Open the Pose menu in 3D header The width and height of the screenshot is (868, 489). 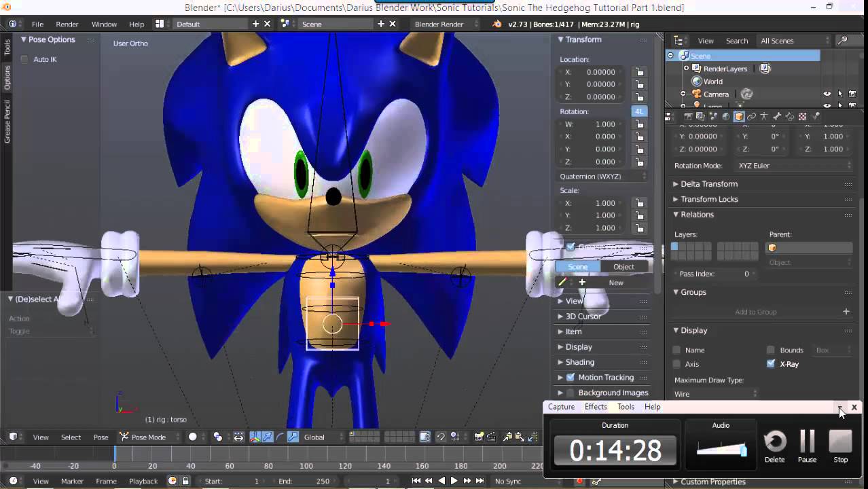tap(101, 437)
